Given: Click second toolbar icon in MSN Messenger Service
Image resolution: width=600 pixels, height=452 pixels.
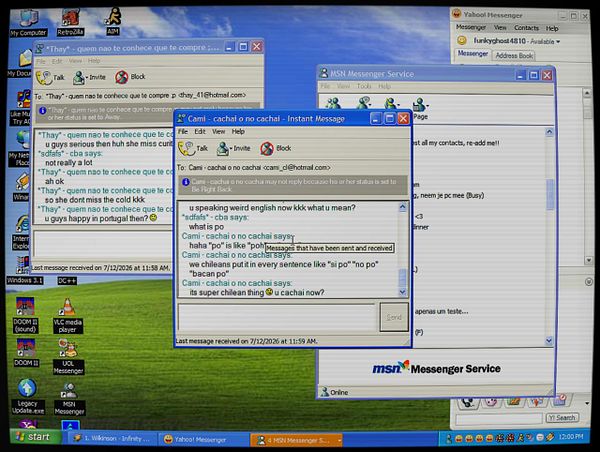Looking at the screenshot, I should (x=363, y=103).
